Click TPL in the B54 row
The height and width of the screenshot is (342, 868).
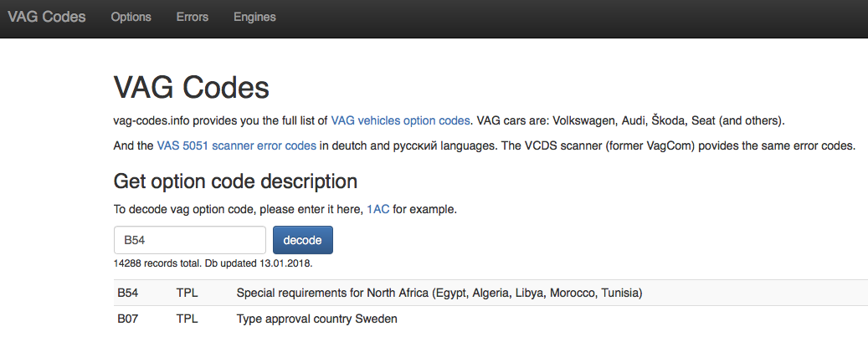coord(187,294)
